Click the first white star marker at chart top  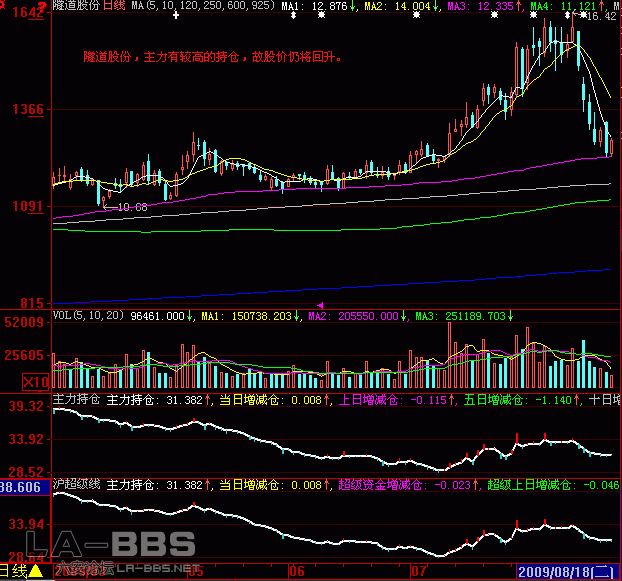click(177, 17)
